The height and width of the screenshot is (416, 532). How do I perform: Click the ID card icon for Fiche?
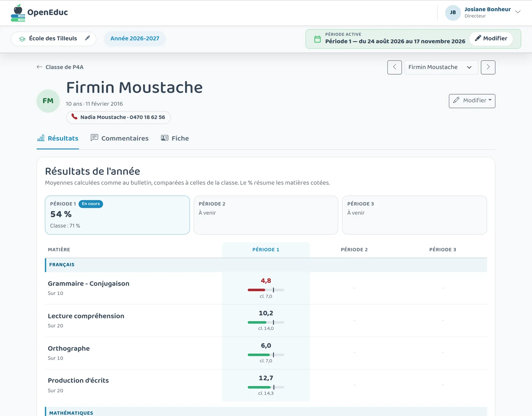(x=165, y=138)
